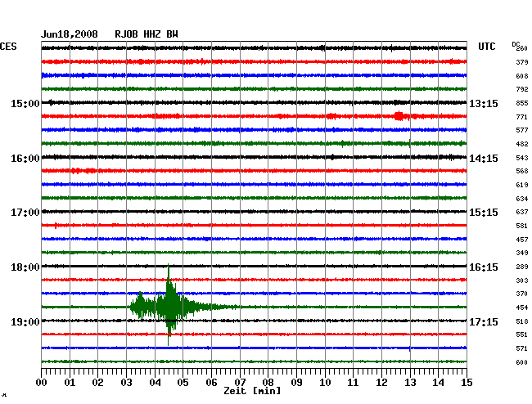Viewport: 532px width, 404px height.
Task: Click DC offset value 855
Action: click(522, 103)
